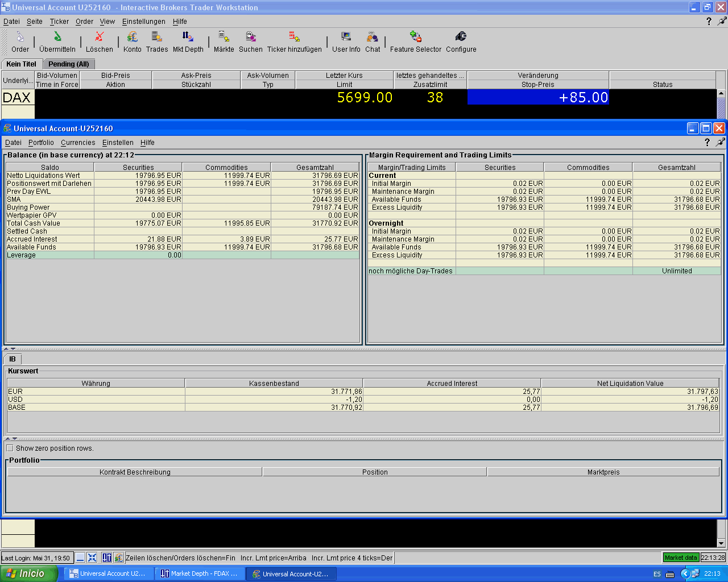
Task: Open the Konto account icon
Action: (x=133, y=37)
